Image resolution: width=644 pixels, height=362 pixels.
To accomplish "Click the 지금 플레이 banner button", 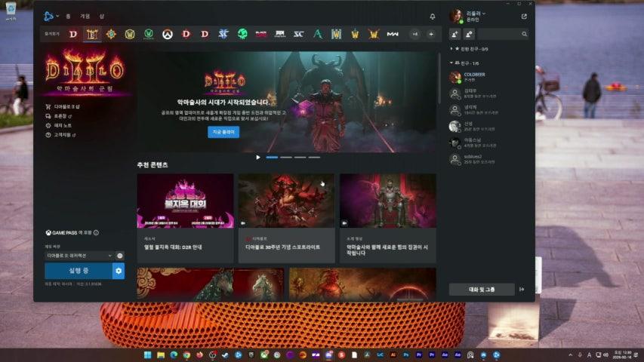I will coord(223,132).
